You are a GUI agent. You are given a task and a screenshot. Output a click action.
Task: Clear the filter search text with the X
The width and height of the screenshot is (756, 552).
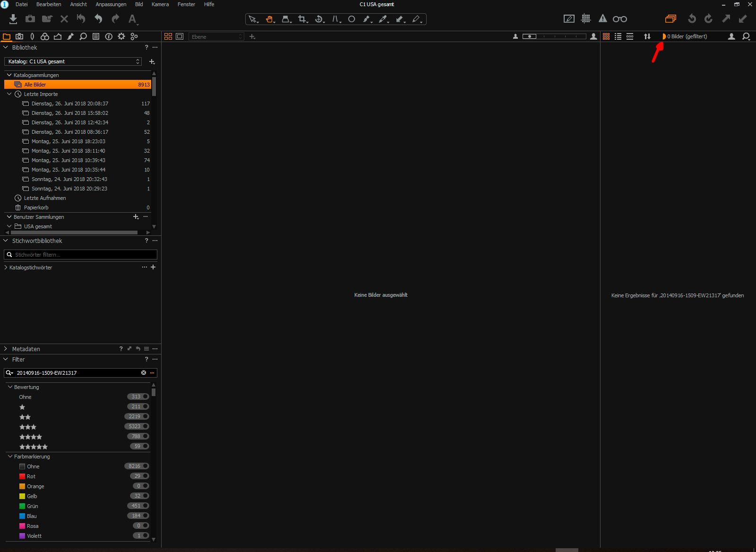click(144, 373)
